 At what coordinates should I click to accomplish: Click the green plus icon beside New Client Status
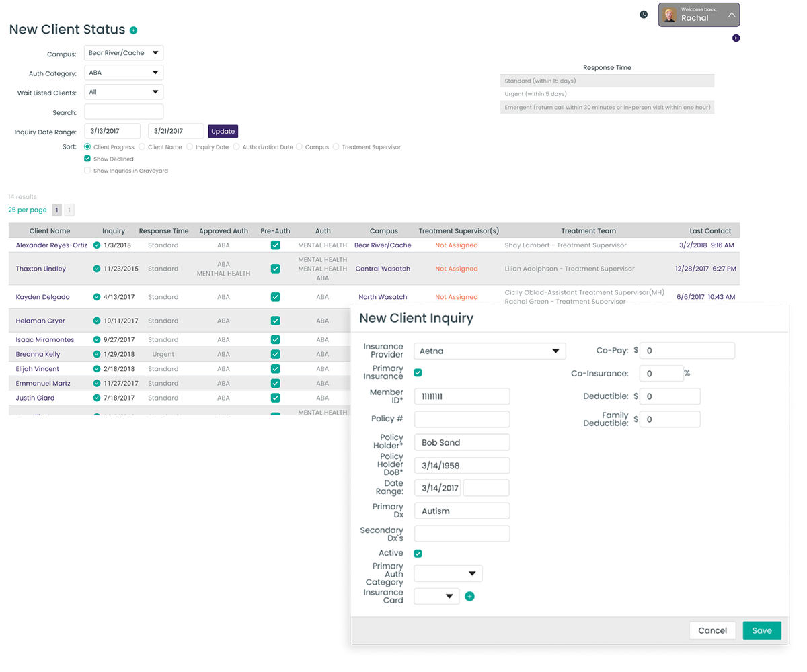pos(133,30)
